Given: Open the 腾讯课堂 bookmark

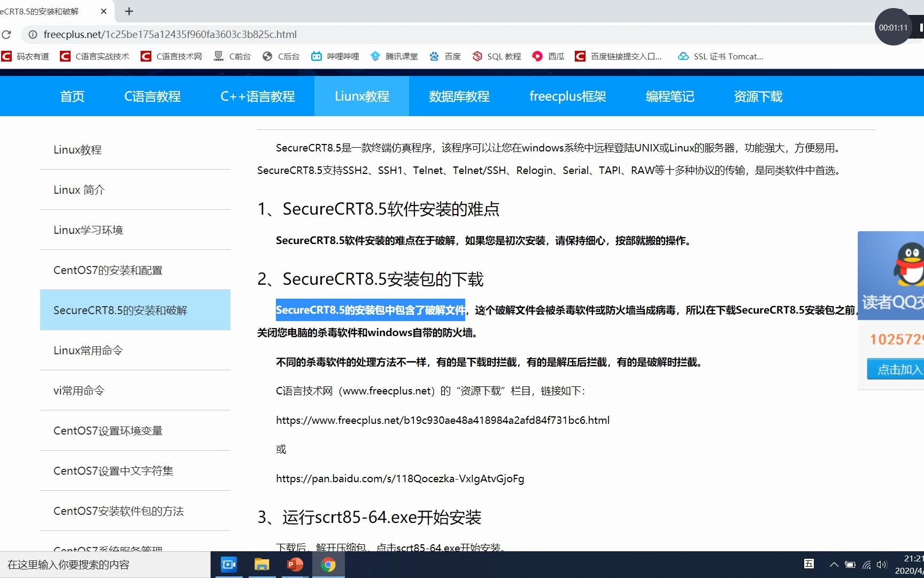Looking at the screenshot, I should click(x=394, y=56).
